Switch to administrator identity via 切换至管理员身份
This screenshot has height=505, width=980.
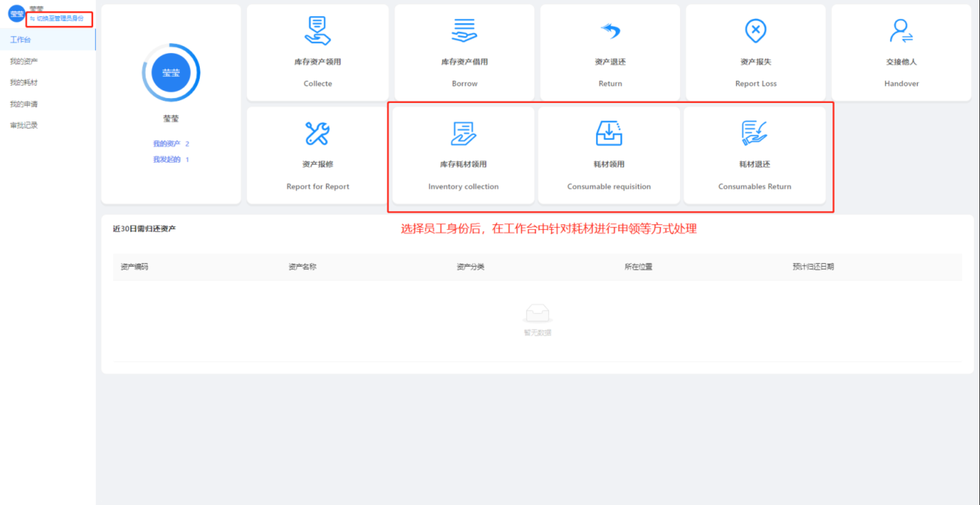point(60,18)
